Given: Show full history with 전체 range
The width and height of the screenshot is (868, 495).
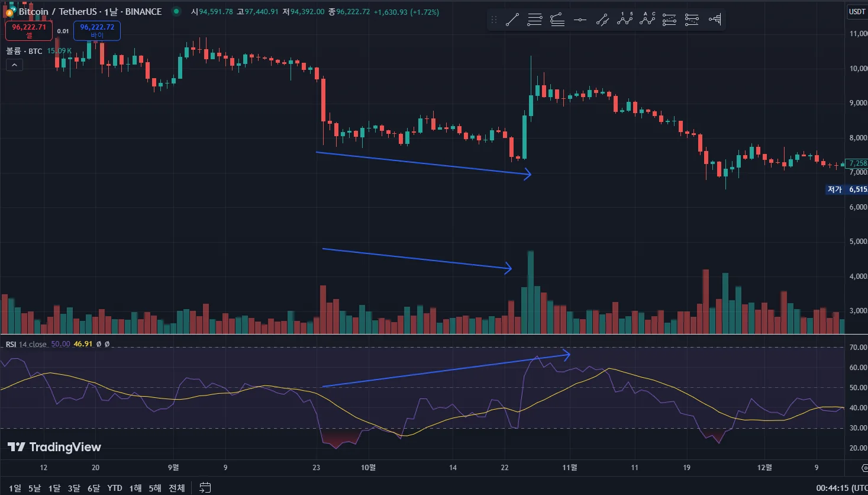Looking at the screenshot, I should 177,488.
